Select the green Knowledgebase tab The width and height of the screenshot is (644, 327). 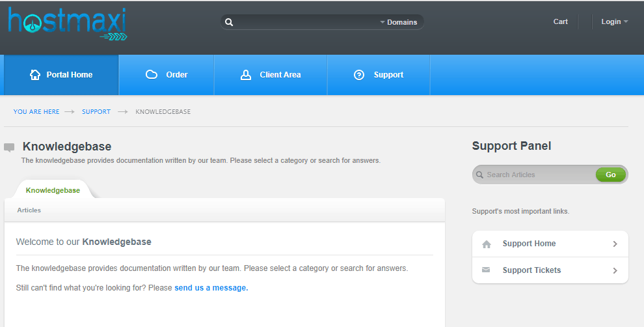[x=53, y=190]
